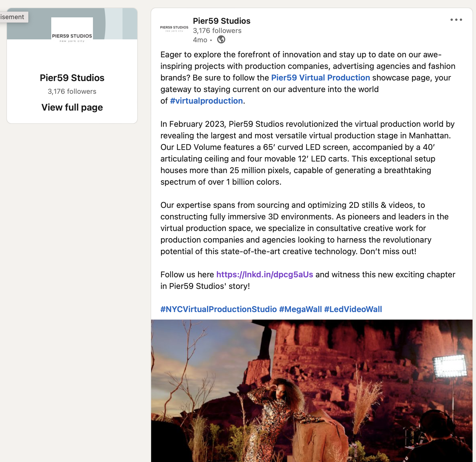Open the desert photo shoot post image
The width and height of the screenshot is (476, 462).
coord(312,391)
